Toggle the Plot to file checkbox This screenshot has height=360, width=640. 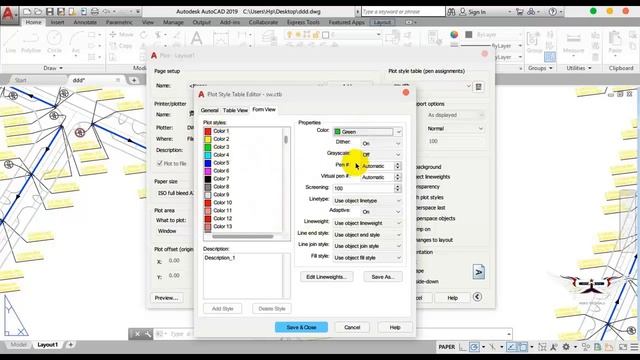[x=160, y=163]
